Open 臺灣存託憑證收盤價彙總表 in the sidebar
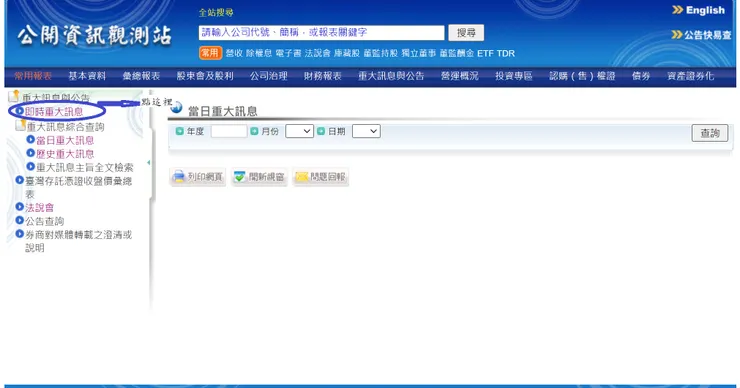This screenshot has height=388, width=740. pos(78,187)
